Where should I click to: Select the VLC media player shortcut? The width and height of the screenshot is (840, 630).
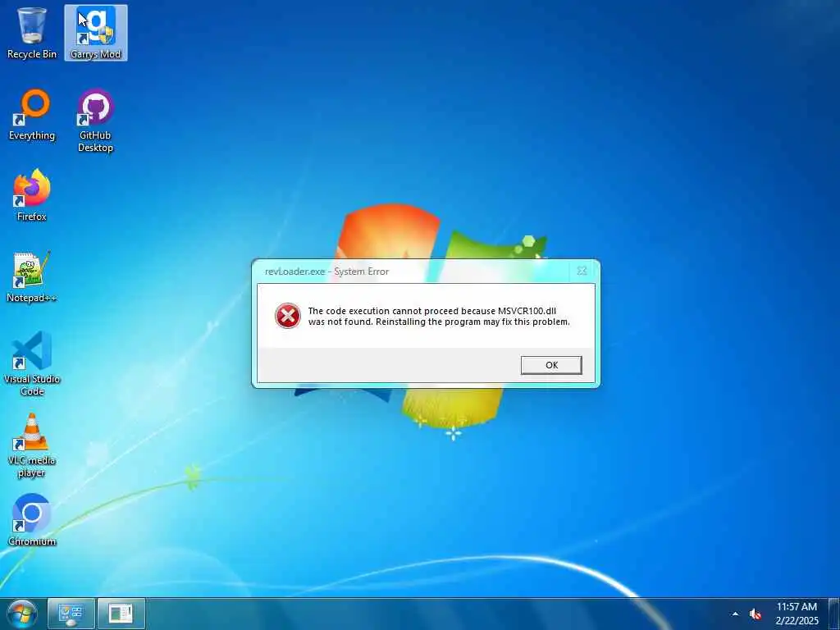coord(32,445)
